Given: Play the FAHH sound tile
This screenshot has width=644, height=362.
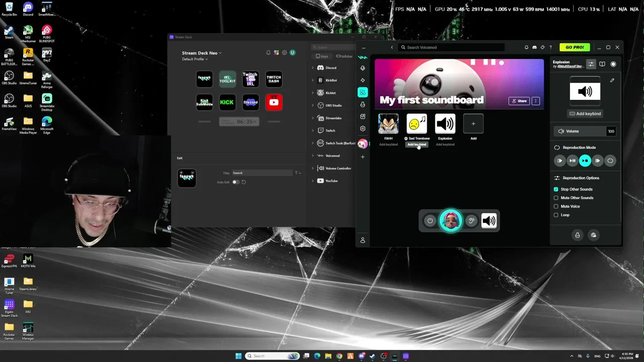Looking at the screenshot, I should pyautogui.click(x=388, y=124).
